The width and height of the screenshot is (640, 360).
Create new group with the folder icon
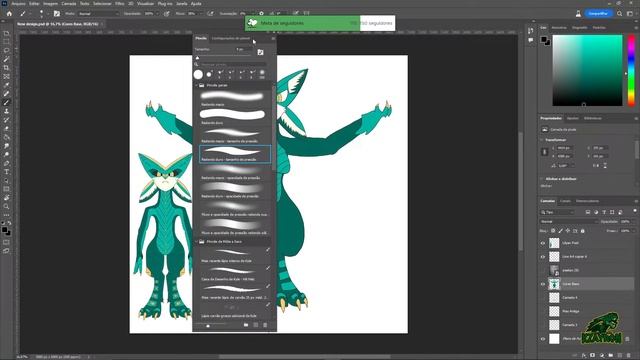click(611, 356)
